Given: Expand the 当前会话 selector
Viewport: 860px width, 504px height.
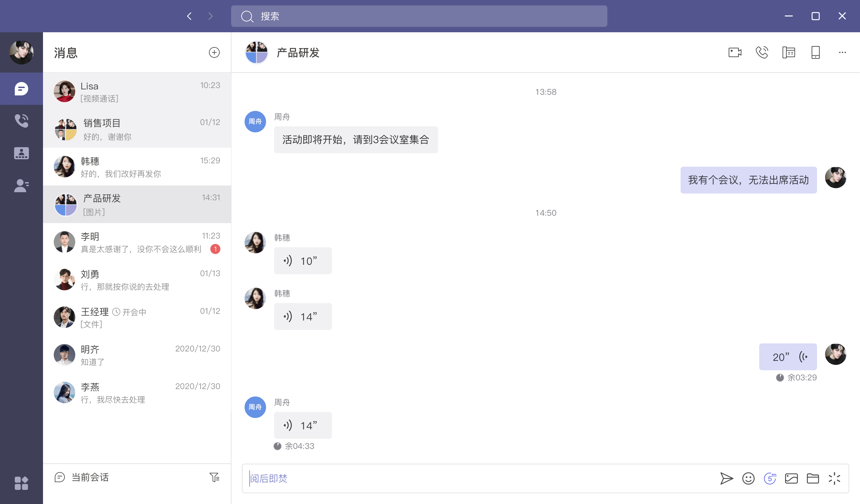Looking at the screenshot, I should 89,477.
